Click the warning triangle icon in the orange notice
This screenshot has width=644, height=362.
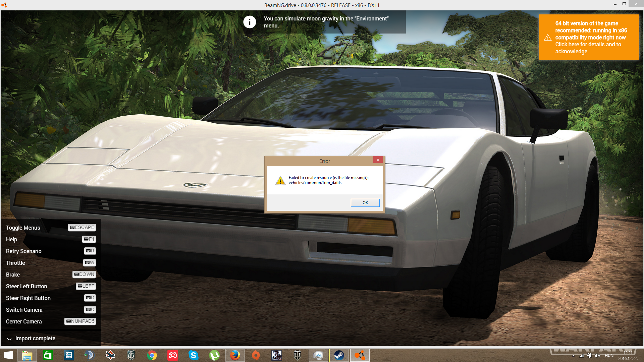pyautogui.click(x=547, y=37)
